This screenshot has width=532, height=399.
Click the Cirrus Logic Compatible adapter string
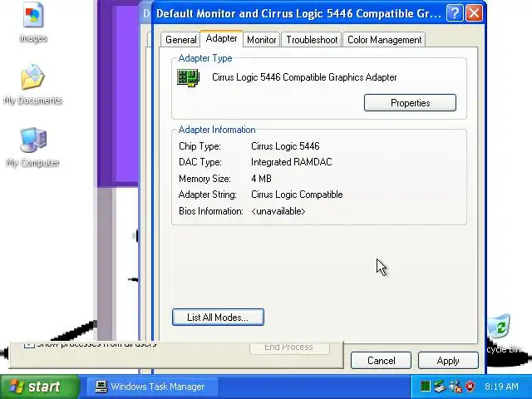297,195
